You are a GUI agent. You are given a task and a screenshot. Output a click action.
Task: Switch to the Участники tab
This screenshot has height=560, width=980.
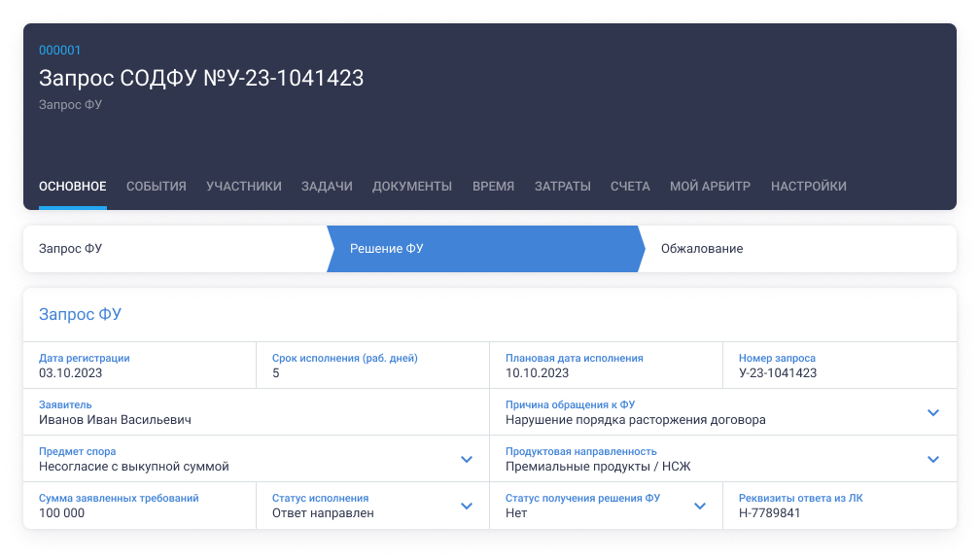coord(243,186)
